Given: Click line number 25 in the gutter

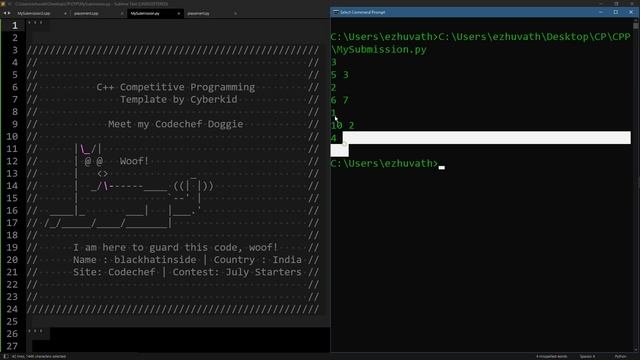Looking at the screenshot, I should click(x=12, y=321).
